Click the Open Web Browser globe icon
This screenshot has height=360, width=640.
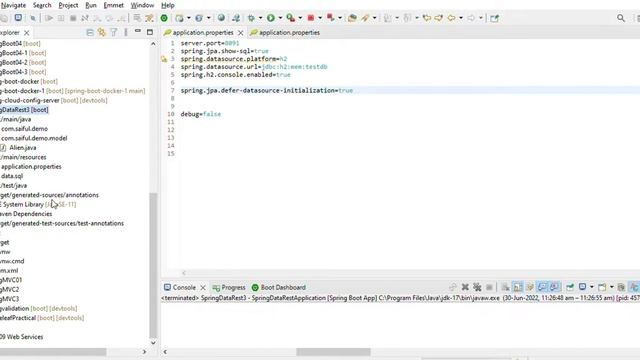(x=221, y=18)
